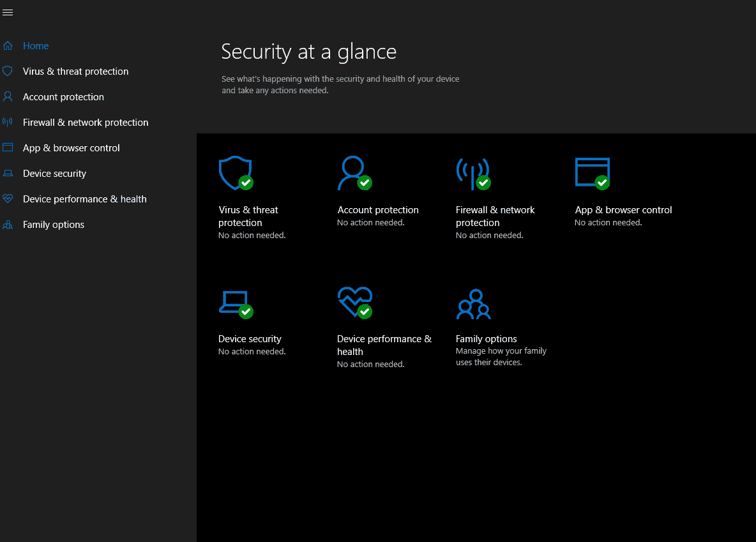Click the antenna icon in sidebar
This screenshot has height=542, width=756.
click(x=8, y=122)
